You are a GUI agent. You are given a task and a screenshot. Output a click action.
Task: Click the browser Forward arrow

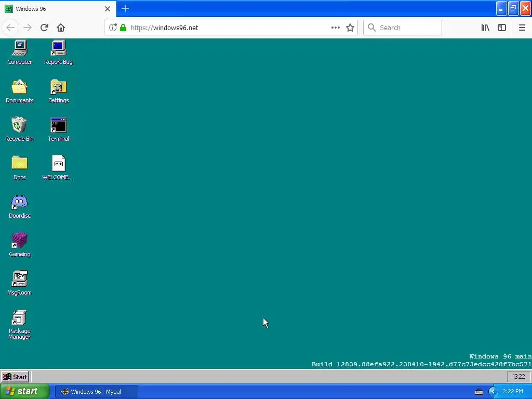[x=28, y=28]
